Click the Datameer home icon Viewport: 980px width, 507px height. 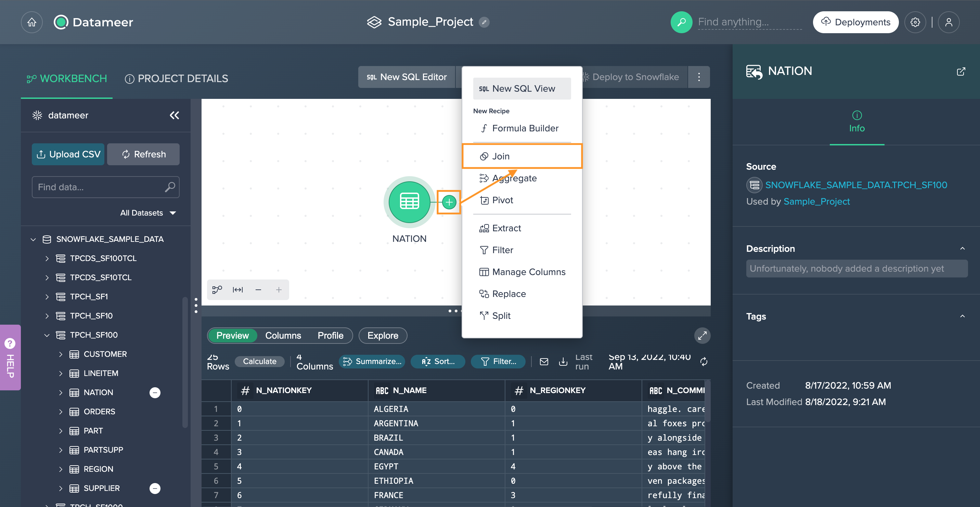click(x=31, y=22)
